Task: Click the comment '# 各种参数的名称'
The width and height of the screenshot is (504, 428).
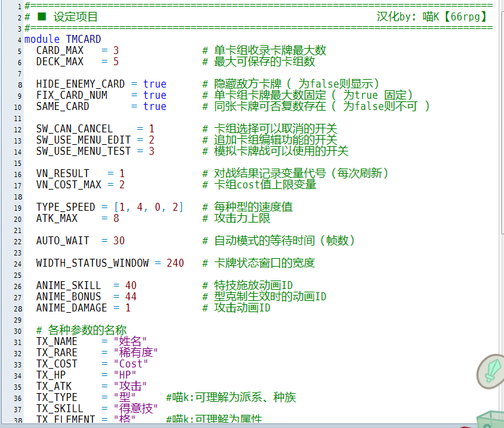Action: 81,331
